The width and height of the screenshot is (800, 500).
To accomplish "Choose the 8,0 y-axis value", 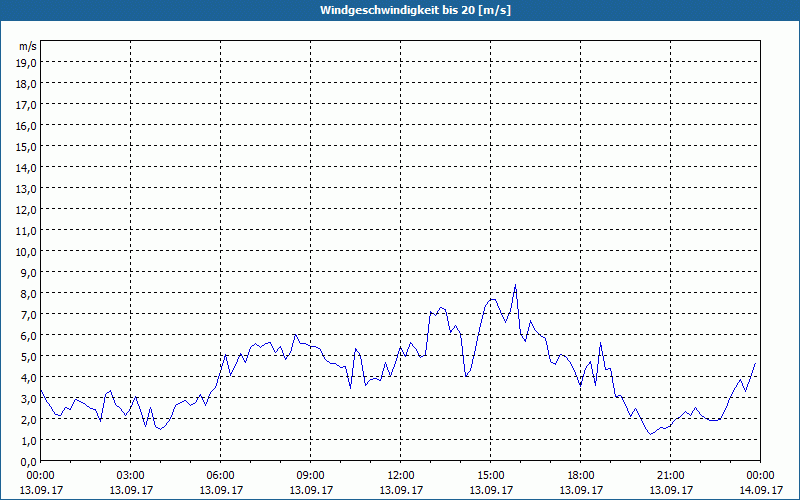I will pyautogui.click(x=30, y=294).
